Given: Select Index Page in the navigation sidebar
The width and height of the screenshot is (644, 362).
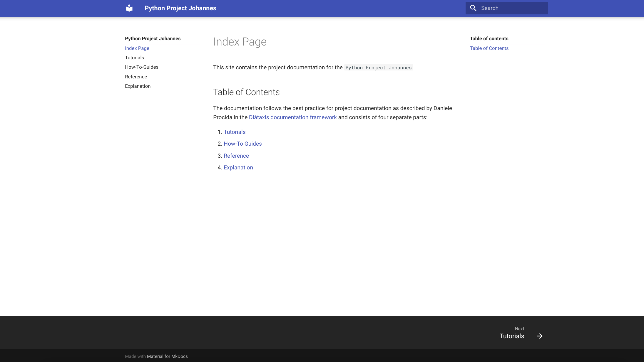Looking at the screenshot, I should click(137, 48).
